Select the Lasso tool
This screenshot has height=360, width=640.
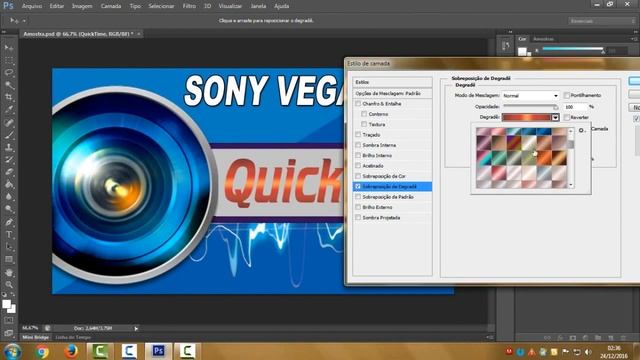pyautogui.click(x=9, y=73)
